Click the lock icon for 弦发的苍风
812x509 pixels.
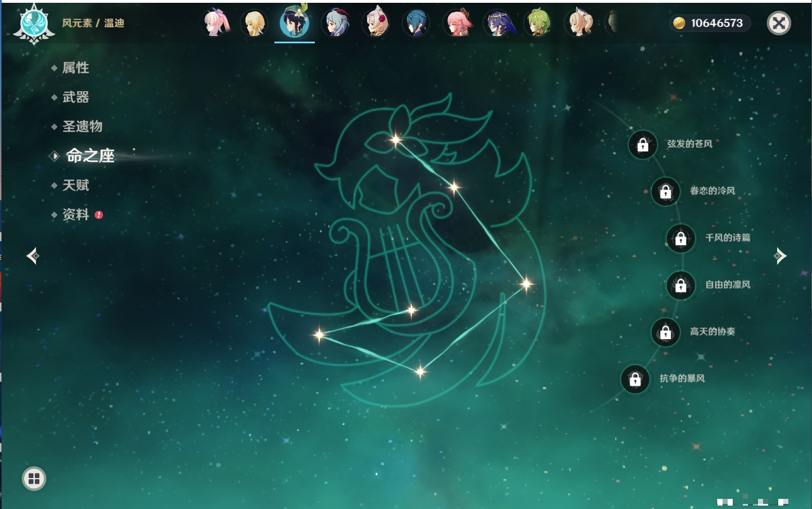643,145
